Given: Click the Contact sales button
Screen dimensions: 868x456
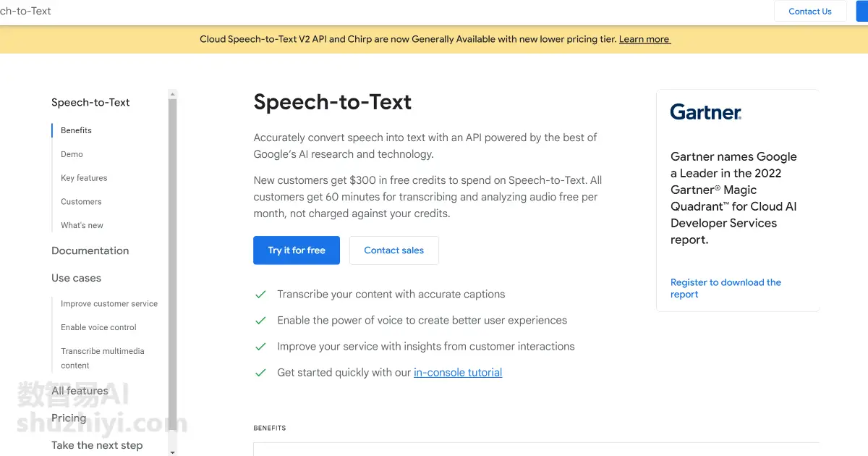Looking at the screenshot, I should [x=394, y=250].
